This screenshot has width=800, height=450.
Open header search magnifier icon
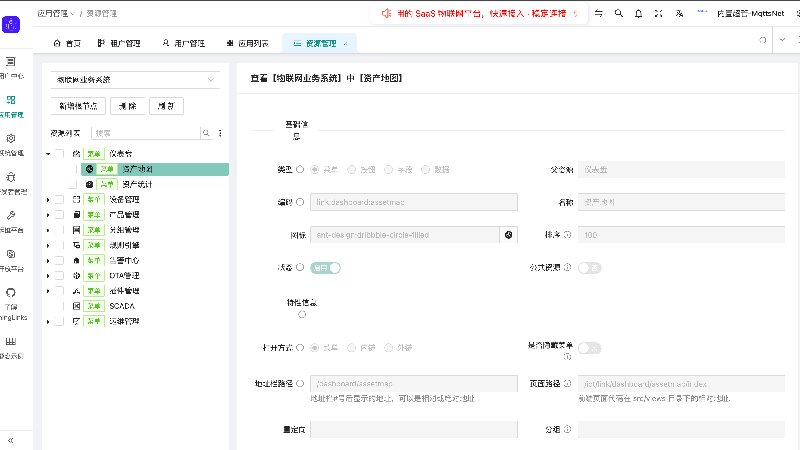tap(619, 13)
